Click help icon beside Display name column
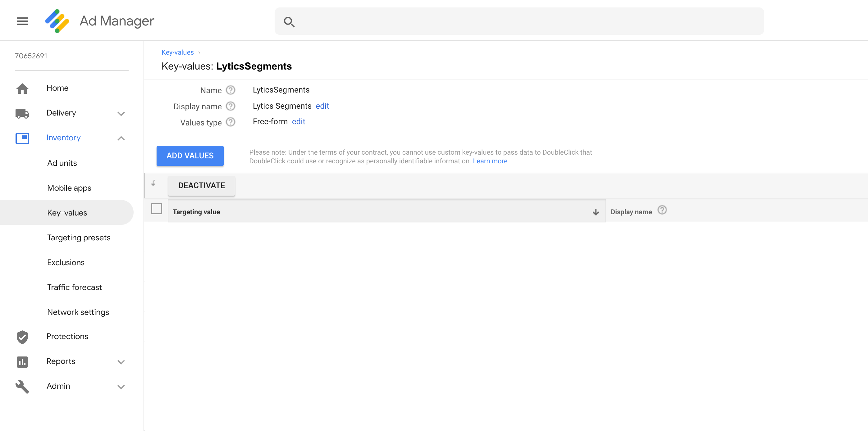Viewport: 868px width, 431px height. click(x=662, y=210)
